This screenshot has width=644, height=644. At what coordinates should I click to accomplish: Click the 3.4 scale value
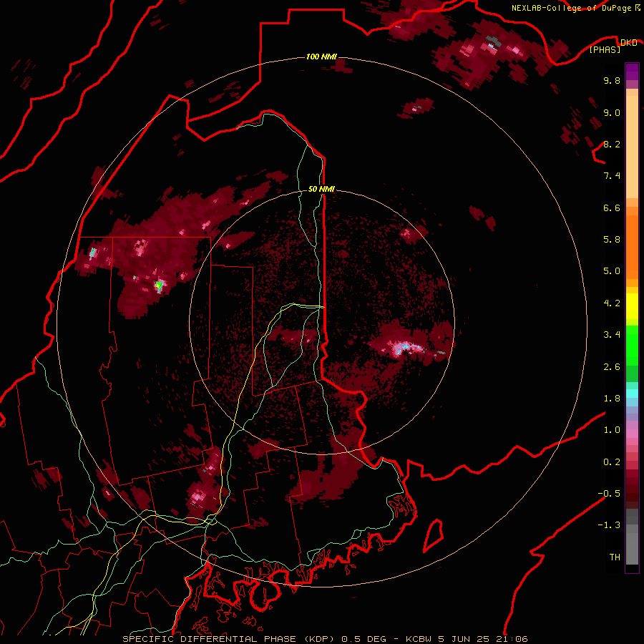point(612,335)
